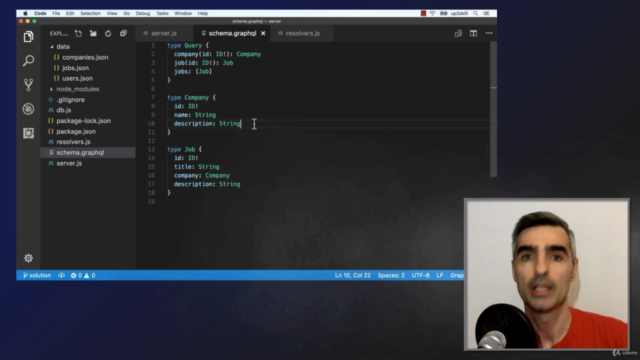Screen dimensions: 640x360
Task: Change indentation via Spaces: 2
Action: [x=391, y=276]
